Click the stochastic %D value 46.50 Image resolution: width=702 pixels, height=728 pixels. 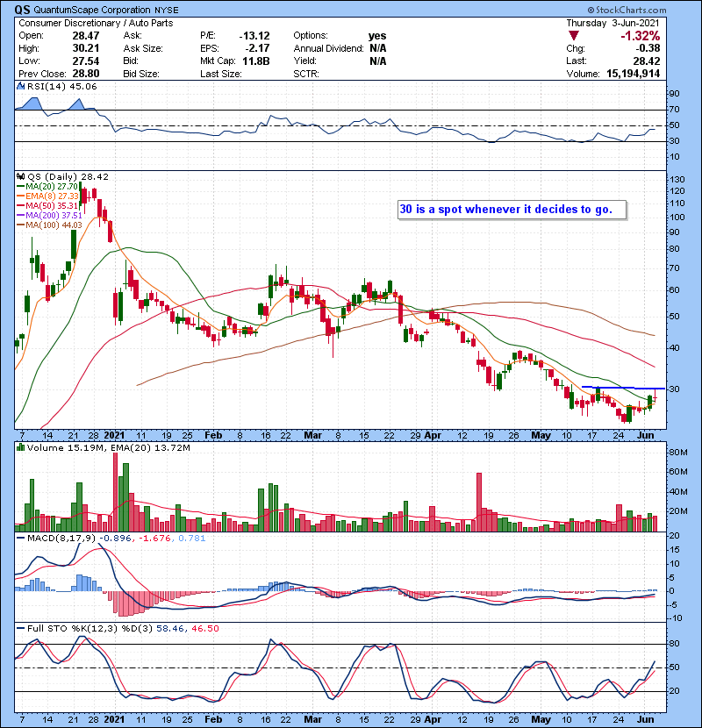(x=204, y=628)
